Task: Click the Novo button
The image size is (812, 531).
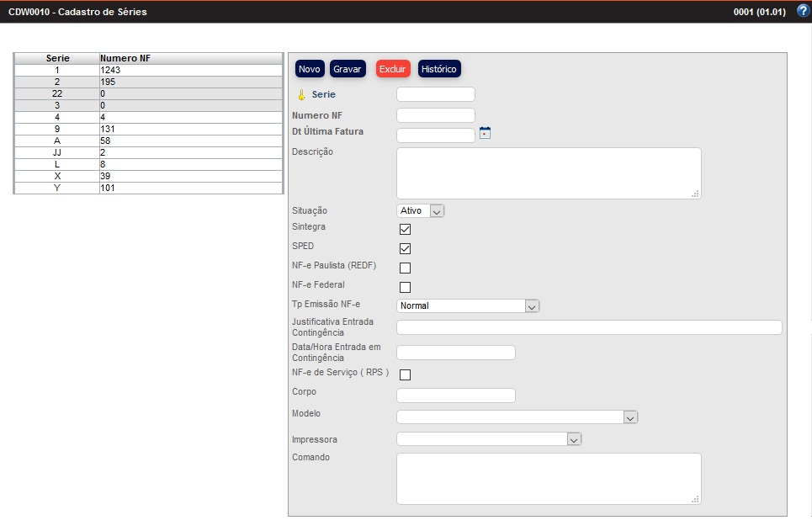Action: (x=310, y=69)
